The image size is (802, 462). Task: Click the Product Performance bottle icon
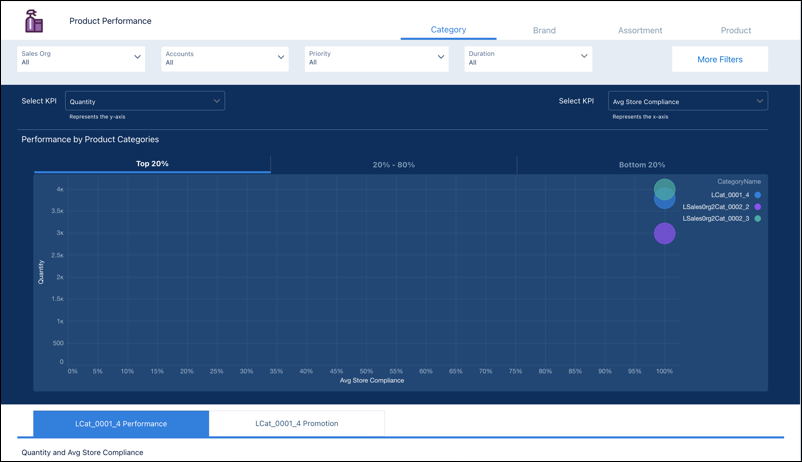coord(34,21)
